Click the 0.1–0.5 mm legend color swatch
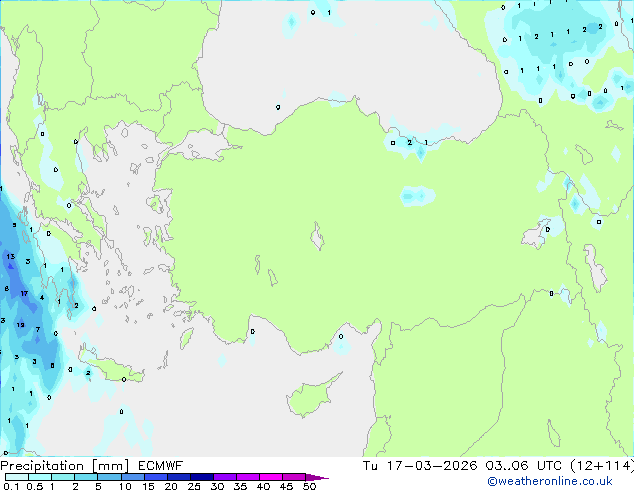 coord(17,477)
